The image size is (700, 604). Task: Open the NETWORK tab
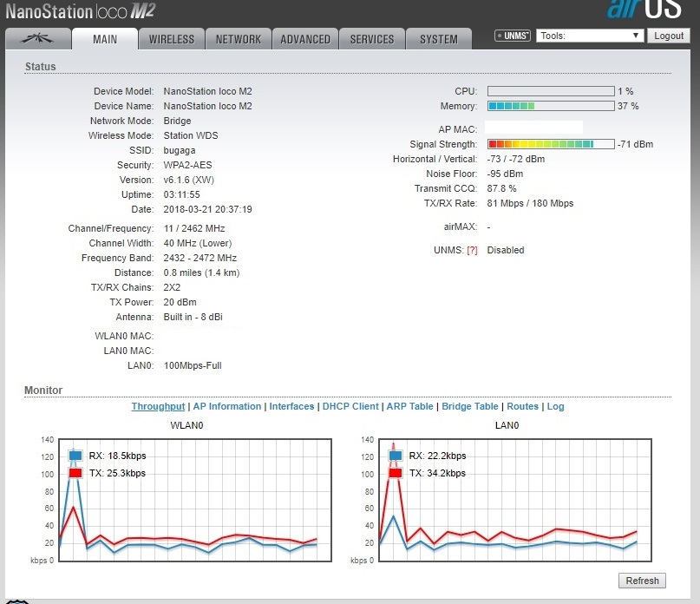(x=239, y=39)
